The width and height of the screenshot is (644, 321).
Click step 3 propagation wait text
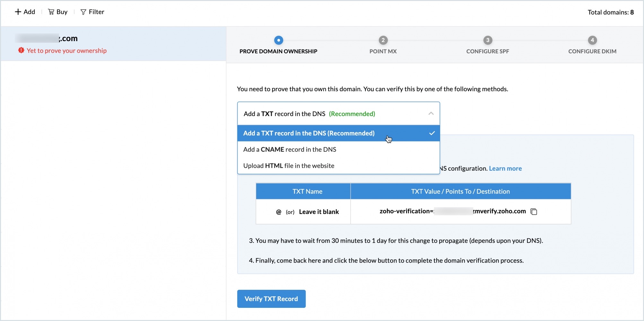[396, 241]
